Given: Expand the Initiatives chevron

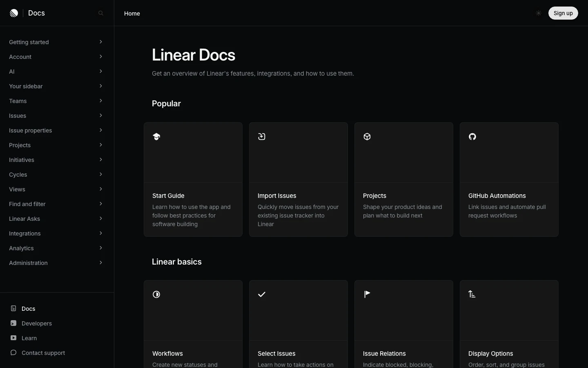Looking at the screenshot, I should (100, 159).
